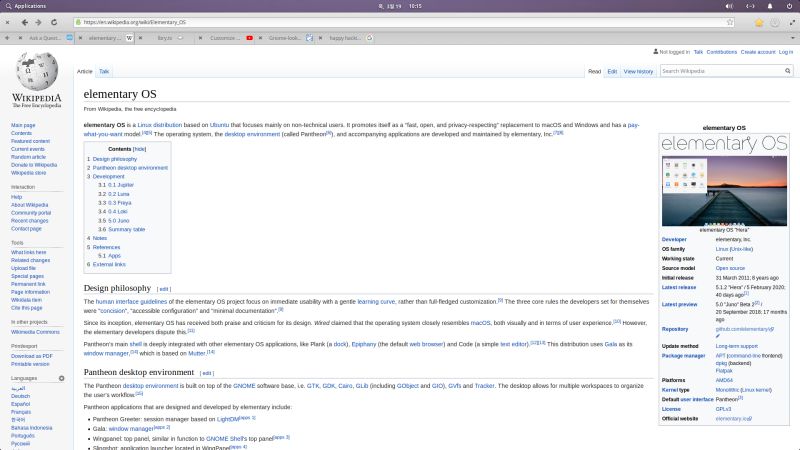Switch to the 'Gnome-look...' tab
This screenshot has width=800, height=450.
pyautogui.click(x=285, y=38)
